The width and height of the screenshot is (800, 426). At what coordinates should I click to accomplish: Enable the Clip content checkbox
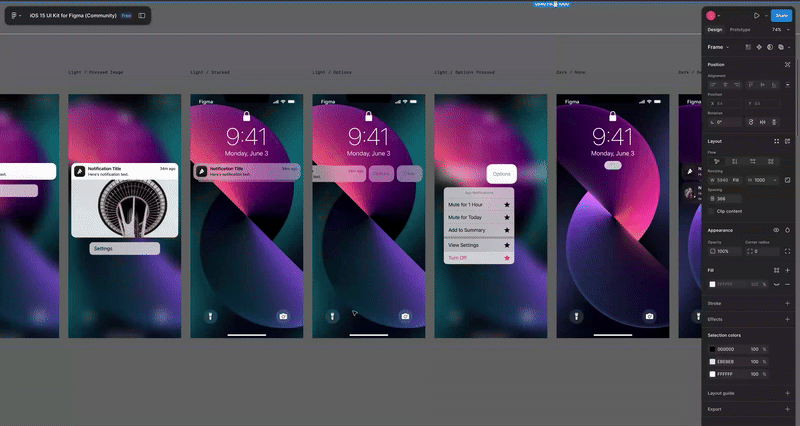711,211
